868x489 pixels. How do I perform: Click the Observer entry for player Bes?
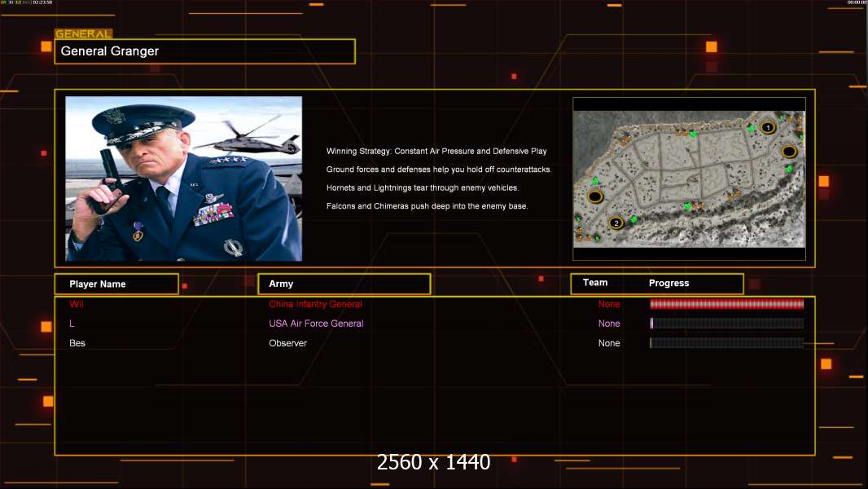(287, 343)
